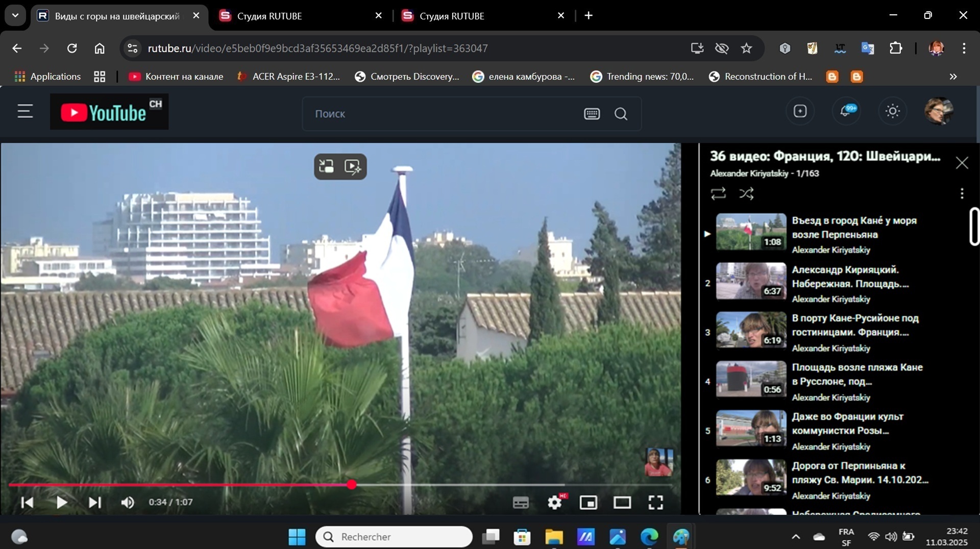980x549 pixels.
Task: Switch to the third 'Студия RUTUBE' tab
Action: pos(483,16)
